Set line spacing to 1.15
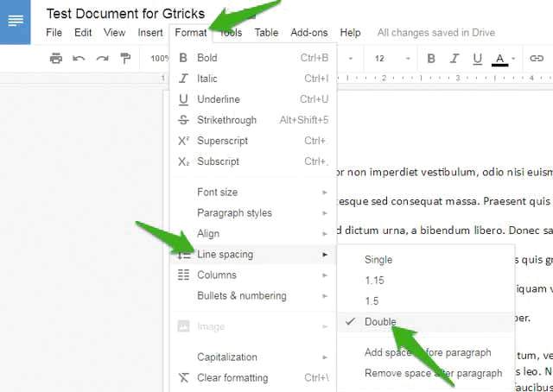 coord(375,281)
